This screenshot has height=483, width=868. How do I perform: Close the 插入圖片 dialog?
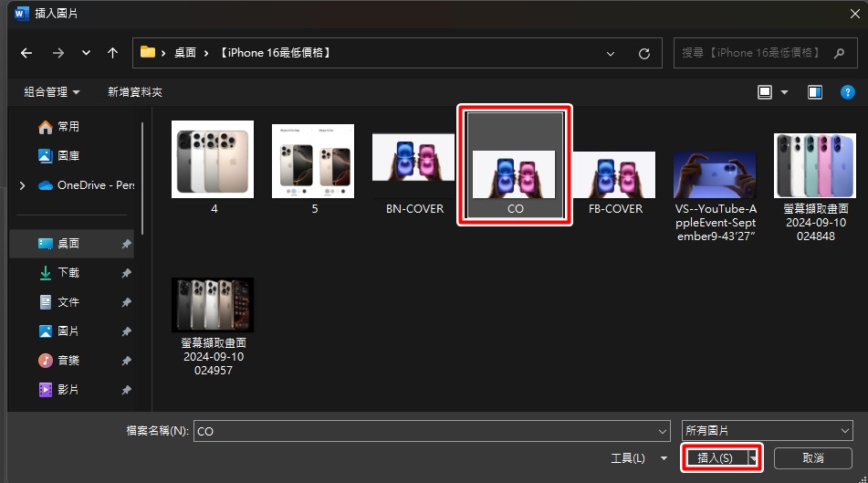[x=854, y=14]
